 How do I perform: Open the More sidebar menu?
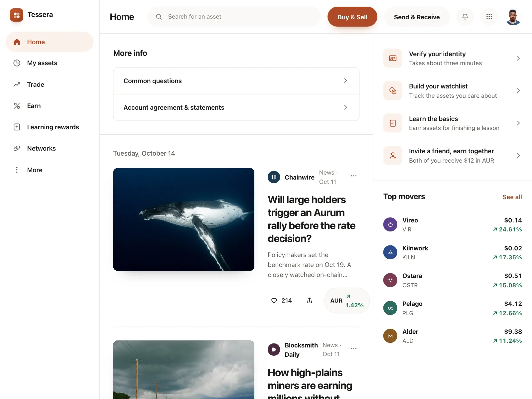click(x=50, y=170)
